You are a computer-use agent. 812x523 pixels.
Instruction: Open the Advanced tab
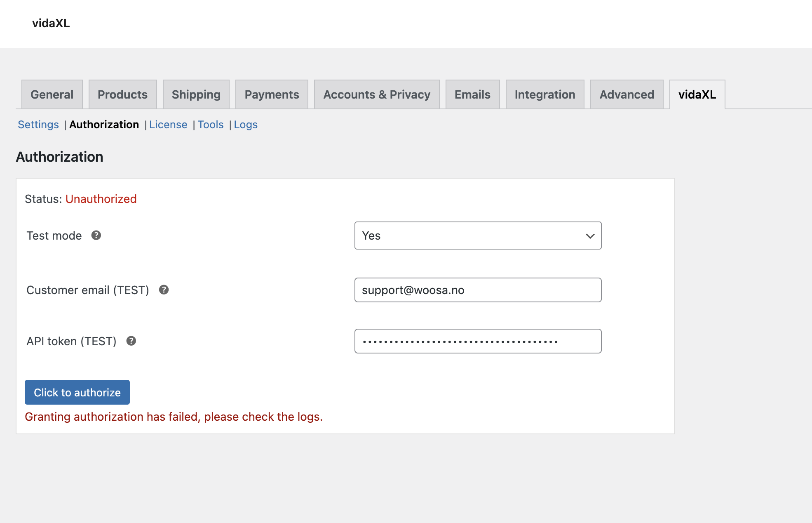[x=627, y=94]
